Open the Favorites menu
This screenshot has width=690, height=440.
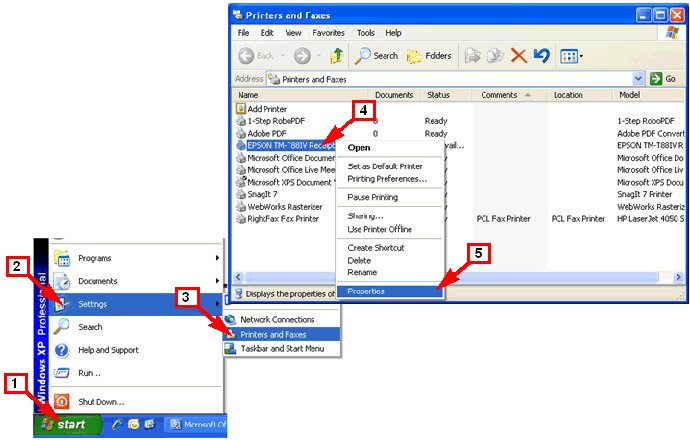click(x=328, y=33)
